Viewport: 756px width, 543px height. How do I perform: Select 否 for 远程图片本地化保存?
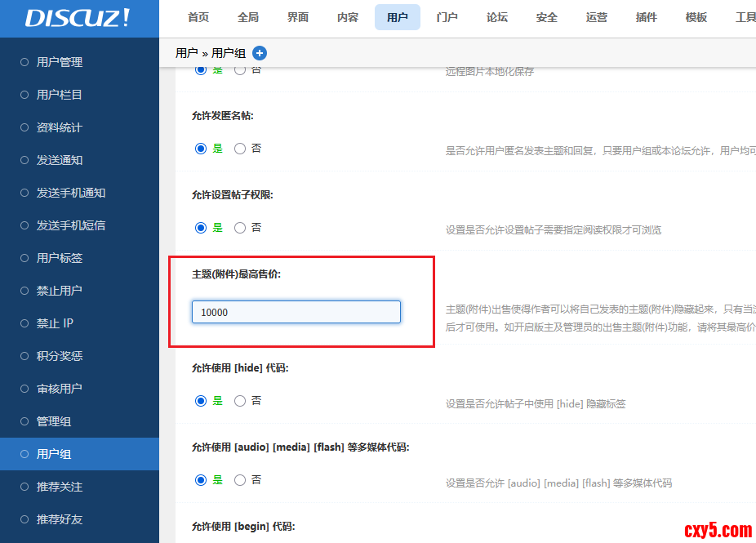tap(239, 69)
